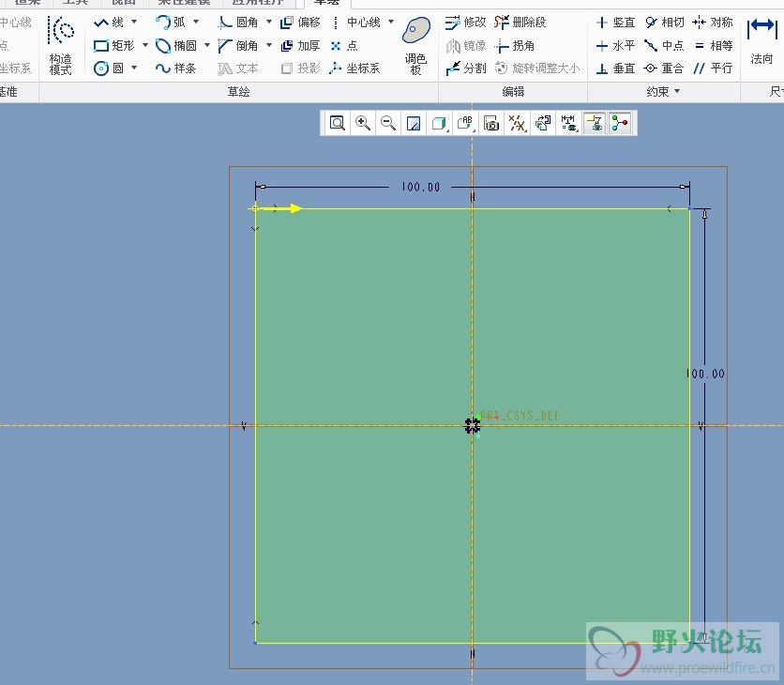
Task: Open the Datum Display Filters dropdown
Action: tap(517, 123)
